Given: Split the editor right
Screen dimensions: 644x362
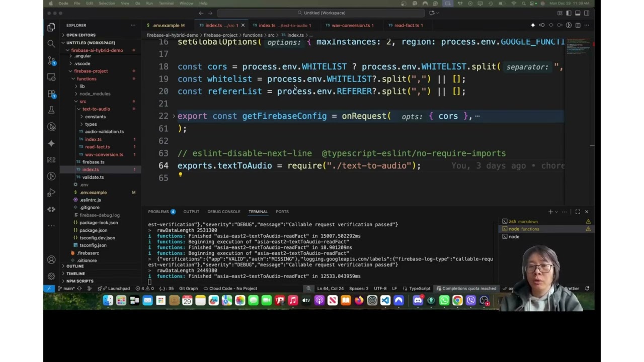Looking at the screenshot, I should (x=578, y=25).
